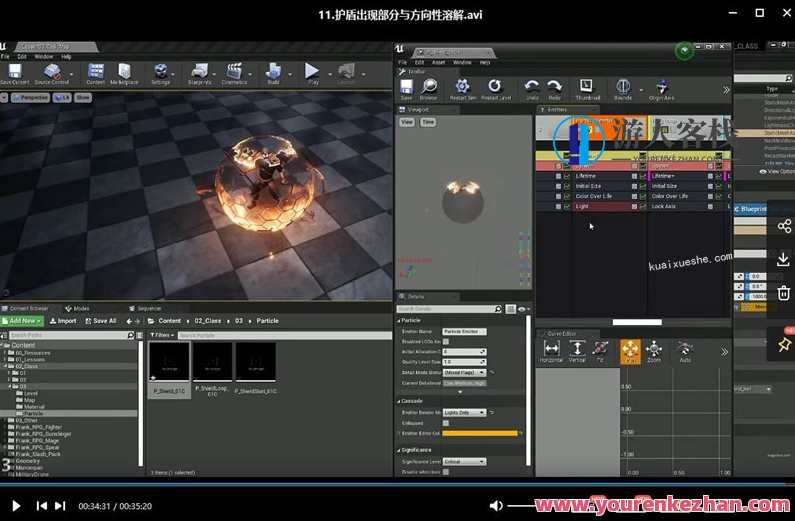Screen dimensions: 795x521
Task: Toggle the first emitter's Light module checkbox
Action: click(634, 207)
